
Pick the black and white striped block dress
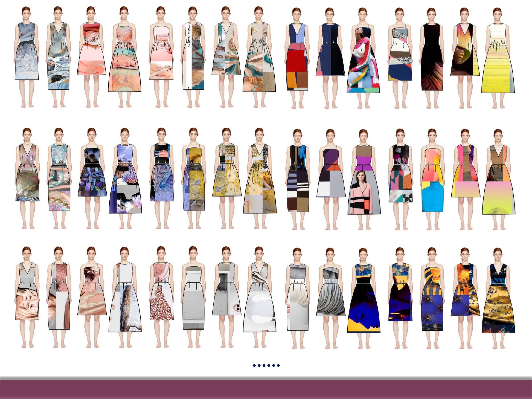click(298, 178)
